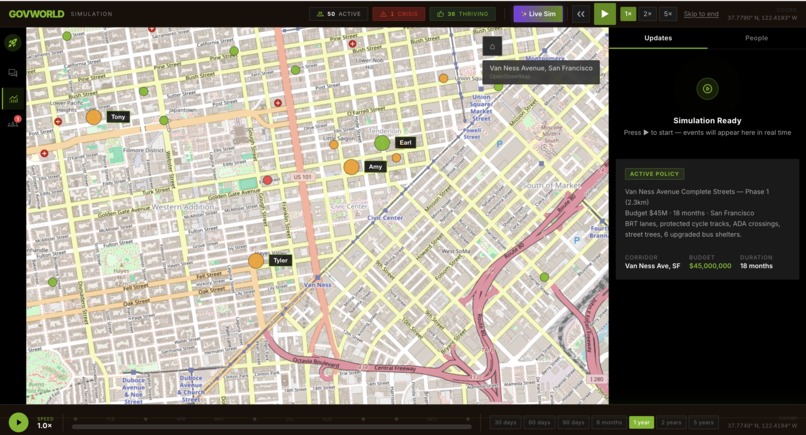
Task: Click the rewind double-arrow button
Action: 580,14
